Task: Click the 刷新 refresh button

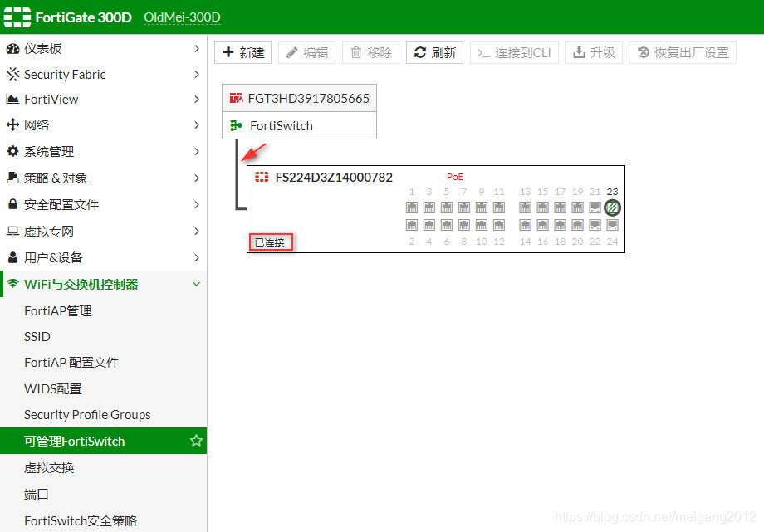Action: click(x=434, y=52)
